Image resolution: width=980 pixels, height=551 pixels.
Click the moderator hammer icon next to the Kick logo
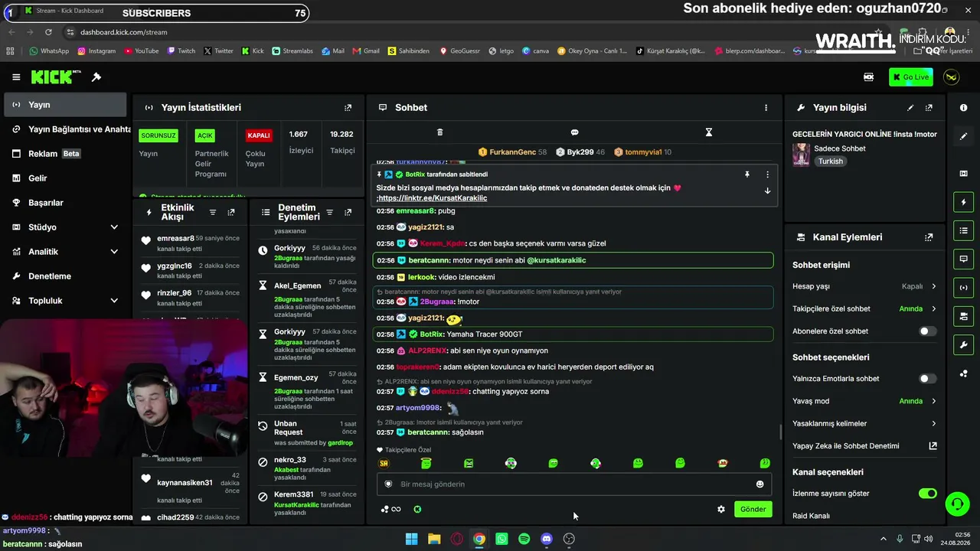click(96, 77)
